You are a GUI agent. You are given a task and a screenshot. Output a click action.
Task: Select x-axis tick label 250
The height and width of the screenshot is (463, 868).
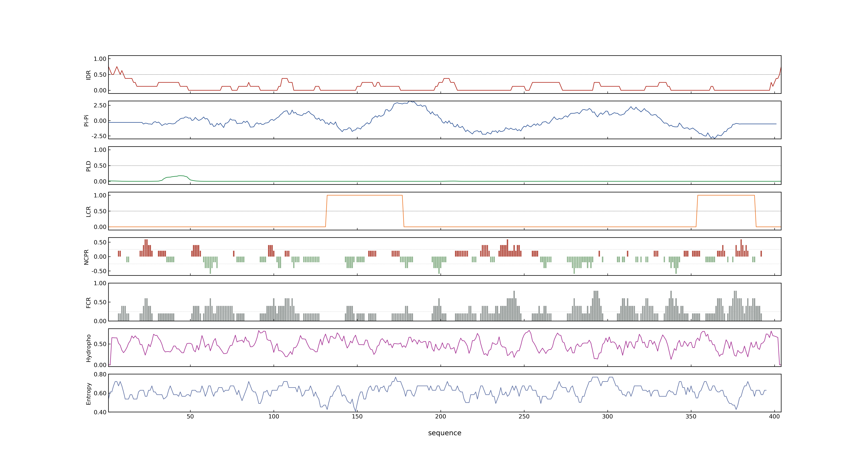tap(524, 416)
